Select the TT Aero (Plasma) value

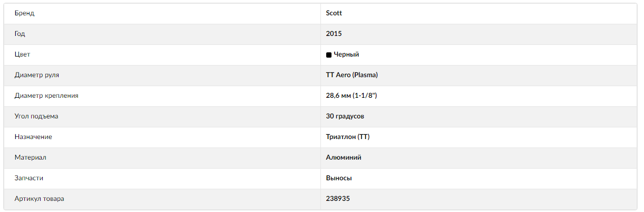pos(352,75)
